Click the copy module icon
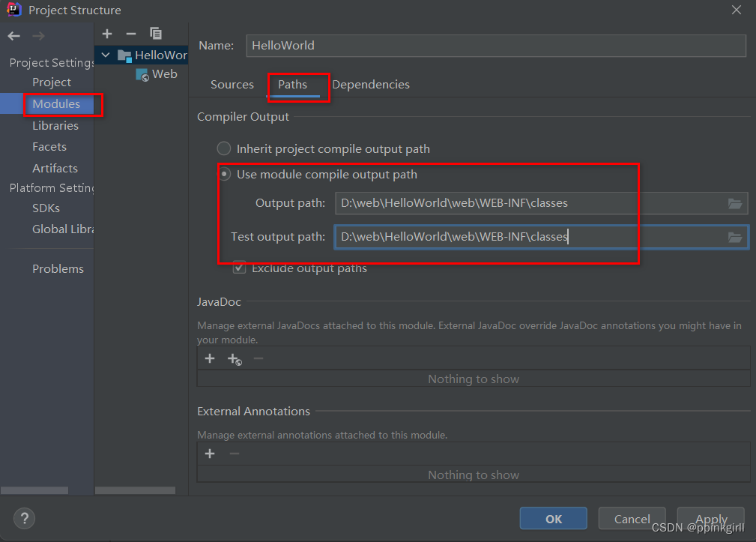Image resolution: width=756 pixels, height=542 pixels. 156,34
